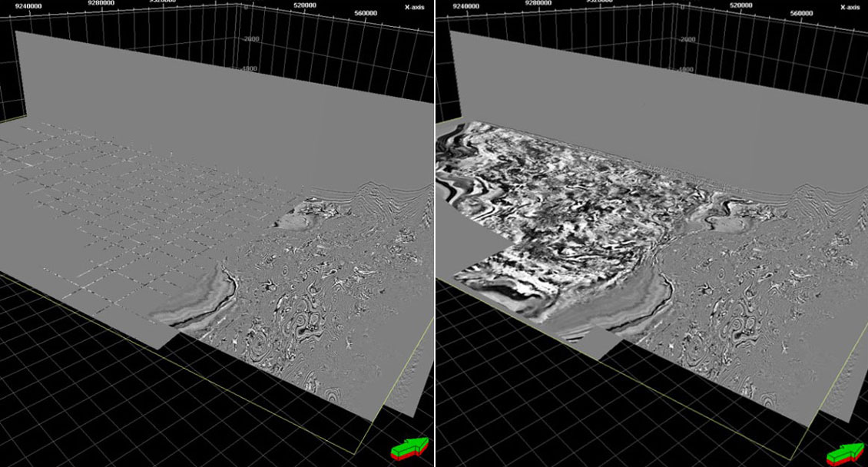The height and width of the screenshot is (467, 868).
Task: Click the 9240000 axis value in left view
Action: coord(28,6)
